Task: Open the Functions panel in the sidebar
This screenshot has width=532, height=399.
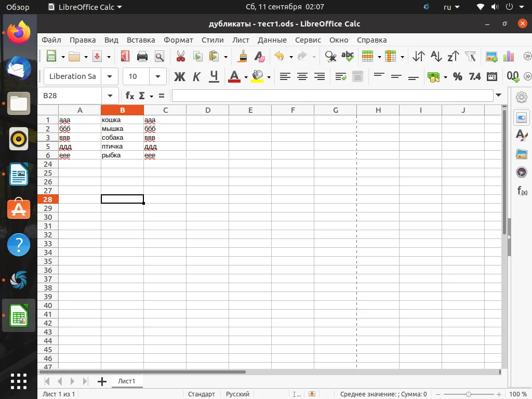Action: point(522,191)
